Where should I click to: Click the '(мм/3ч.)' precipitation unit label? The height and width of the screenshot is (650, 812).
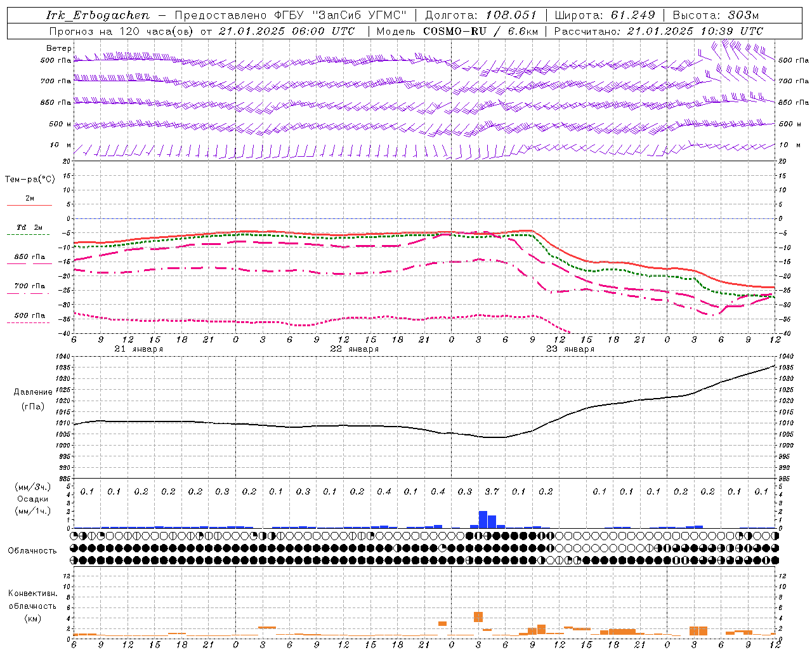[x=33, y=487]
